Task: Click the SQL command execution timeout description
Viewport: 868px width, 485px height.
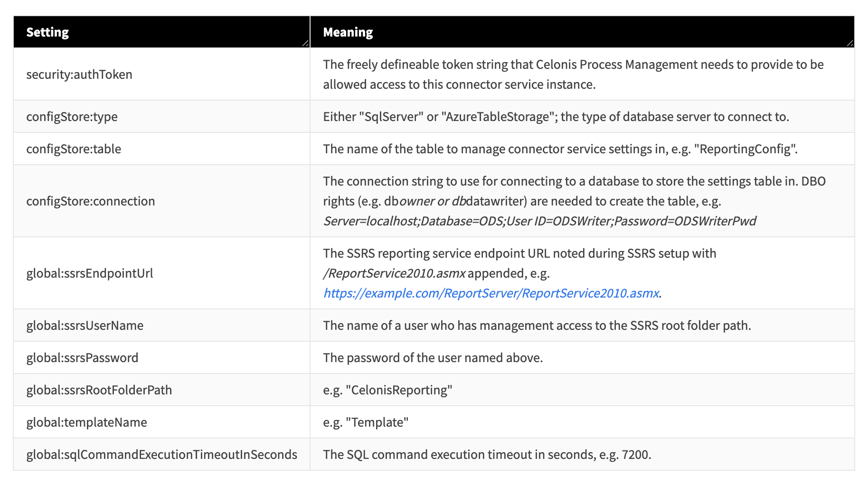Action: [x=487, y=455]
